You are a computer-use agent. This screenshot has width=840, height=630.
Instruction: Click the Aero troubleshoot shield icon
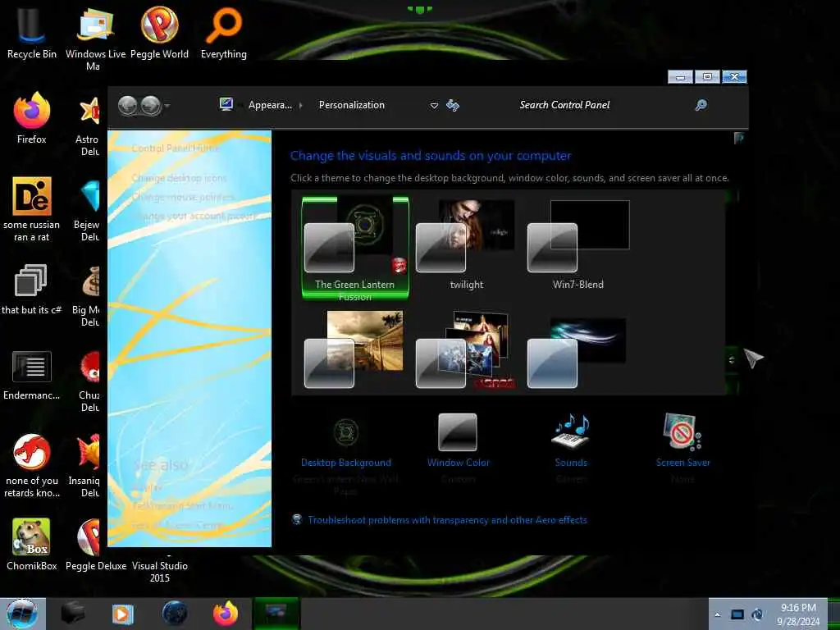pyautogui.click(x=297, y=519)
